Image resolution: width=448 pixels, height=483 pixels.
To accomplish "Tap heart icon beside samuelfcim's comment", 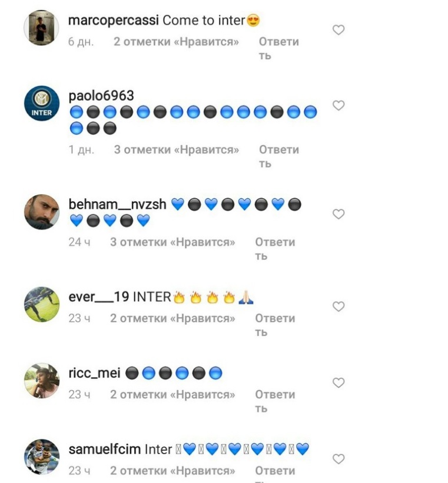I will tap(339, 459).
